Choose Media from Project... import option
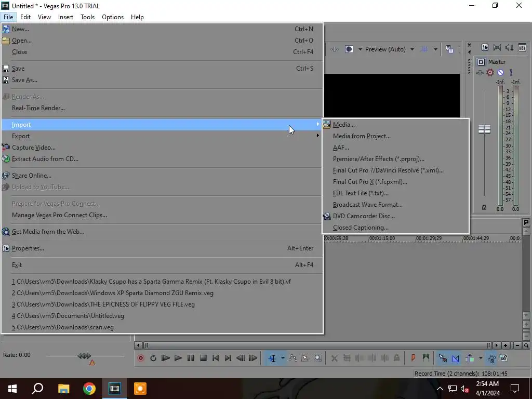Screen dimensions: 532x399 pos(396,136)
